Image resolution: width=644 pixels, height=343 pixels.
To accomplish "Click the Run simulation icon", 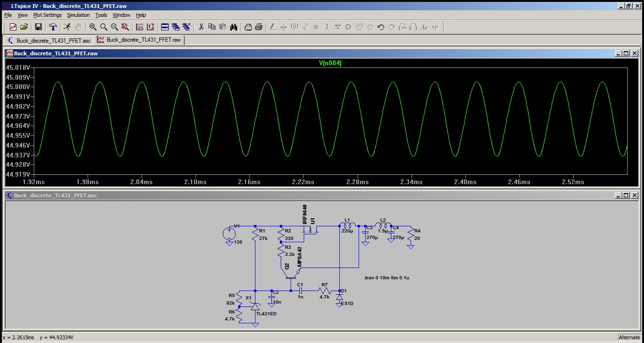I will pyautogui.click(x=67, y=27).
